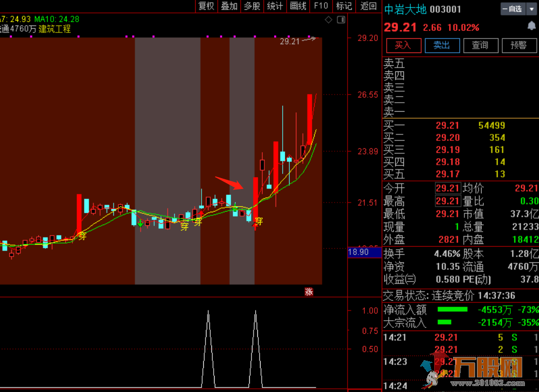Open the 预警 alert settings button
539x392 pixels.
(518, 45)
